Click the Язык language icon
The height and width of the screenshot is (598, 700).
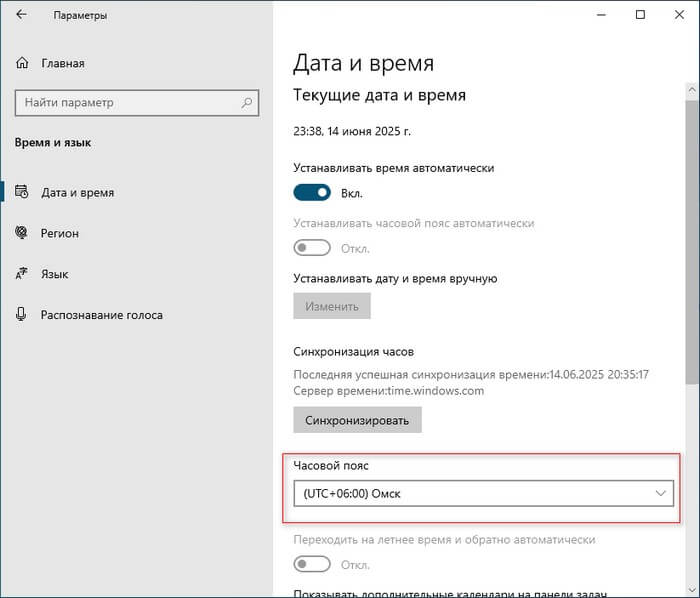click(21, 273)
